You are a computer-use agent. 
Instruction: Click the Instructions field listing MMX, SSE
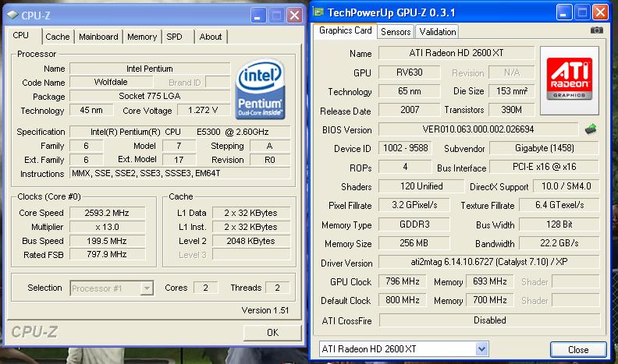tap(180, 173)
